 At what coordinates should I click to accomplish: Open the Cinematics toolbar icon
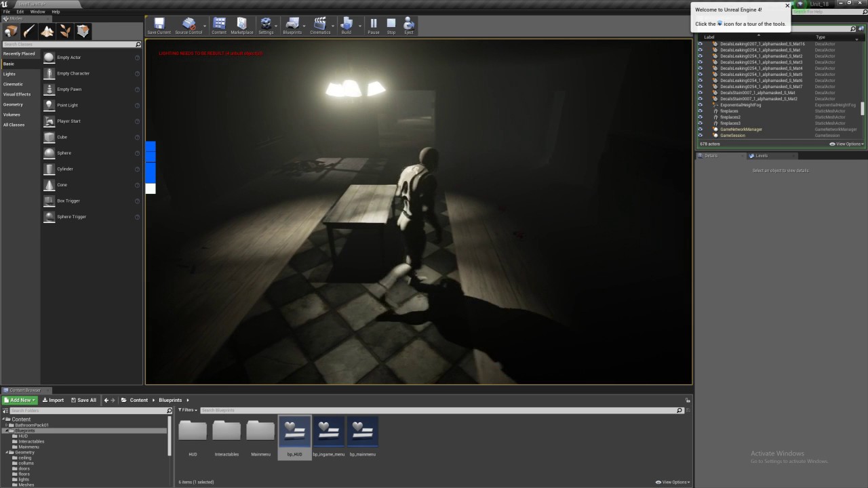pos(320,26)
